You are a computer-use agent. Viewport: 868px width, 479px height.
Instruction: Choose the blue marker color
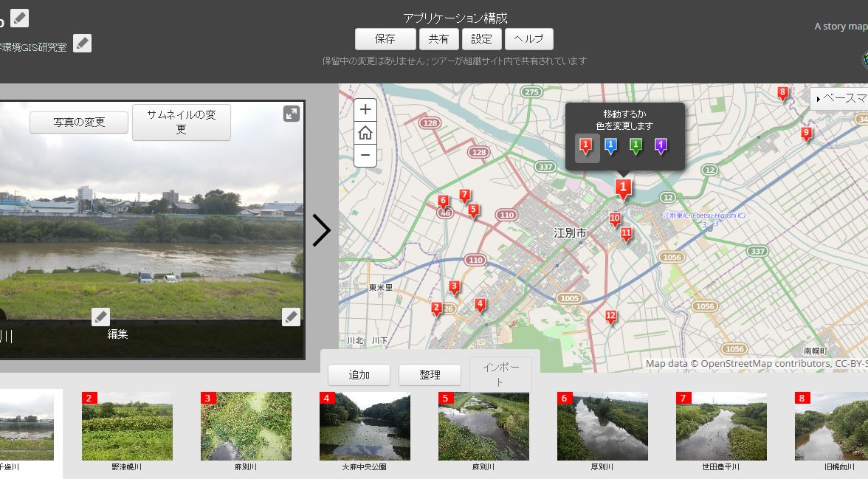click(610, 146)
